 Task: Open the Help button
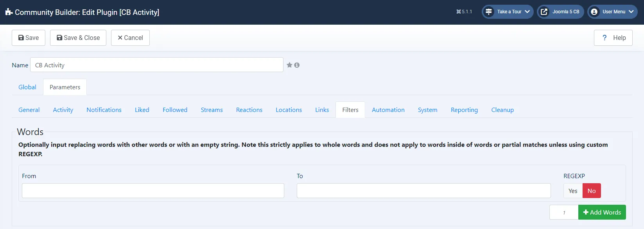(x=613, y=38)
